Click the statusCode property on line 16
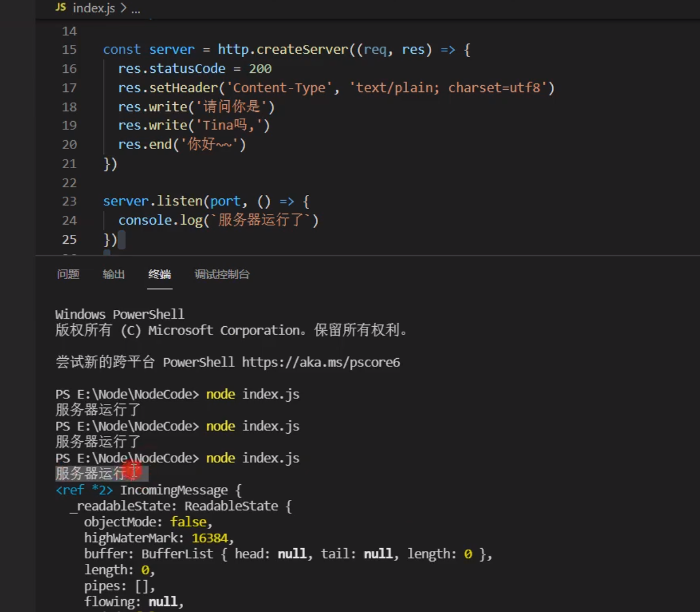The height and width of the screenshot is (612, 700). point(187,68)
